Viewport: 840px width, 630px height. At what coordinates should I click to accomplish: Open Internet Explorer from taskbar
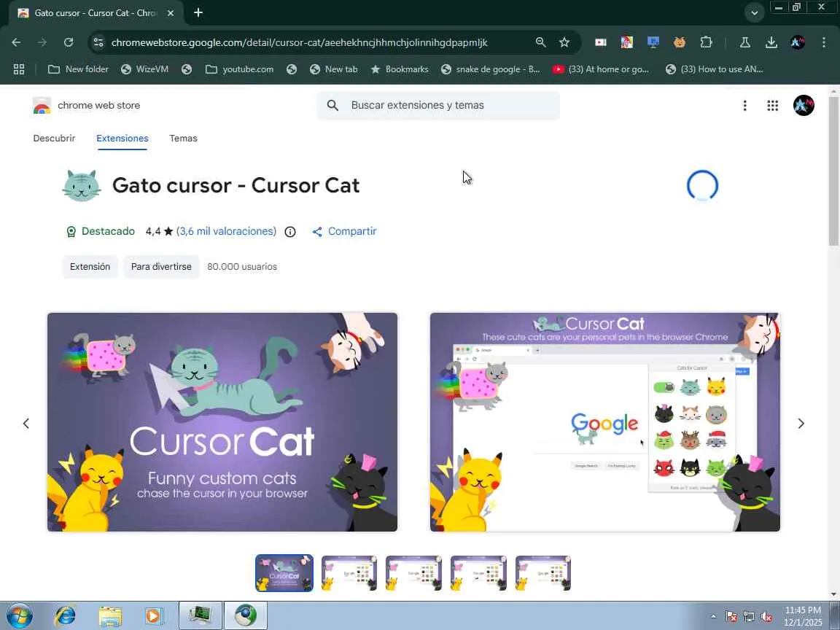66,615
